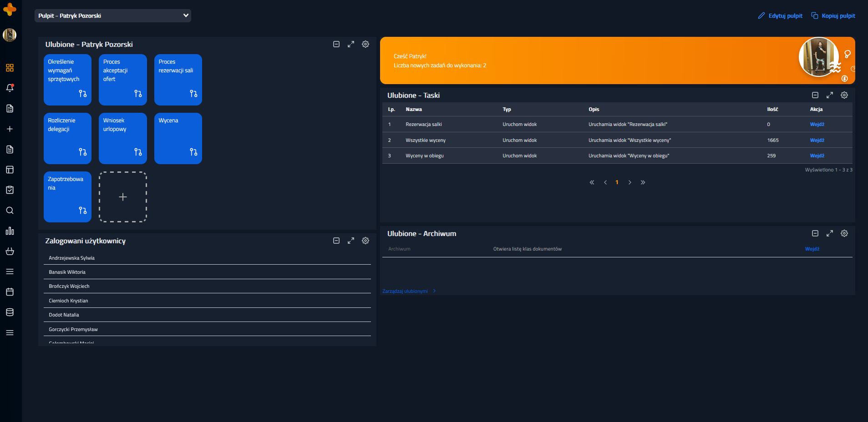
Task: Open search with the magnifier sidebar icon
Action: [x=10, y=210]
